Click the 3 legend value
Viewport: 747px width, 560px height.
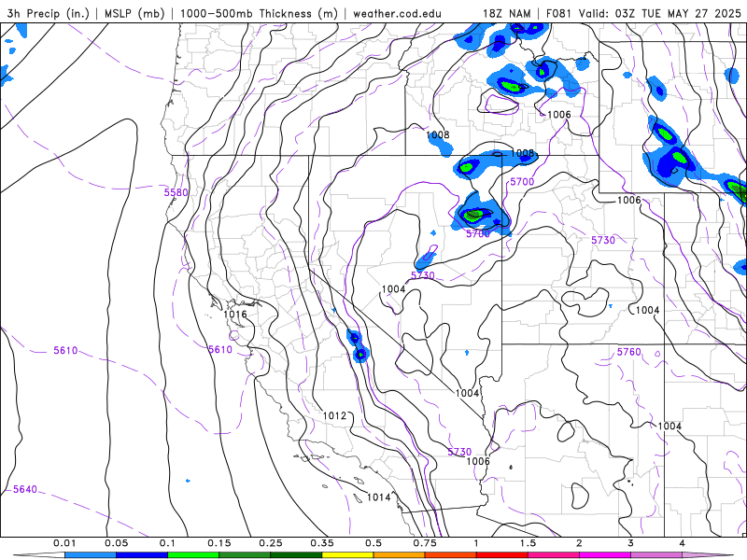pos(631,543)
